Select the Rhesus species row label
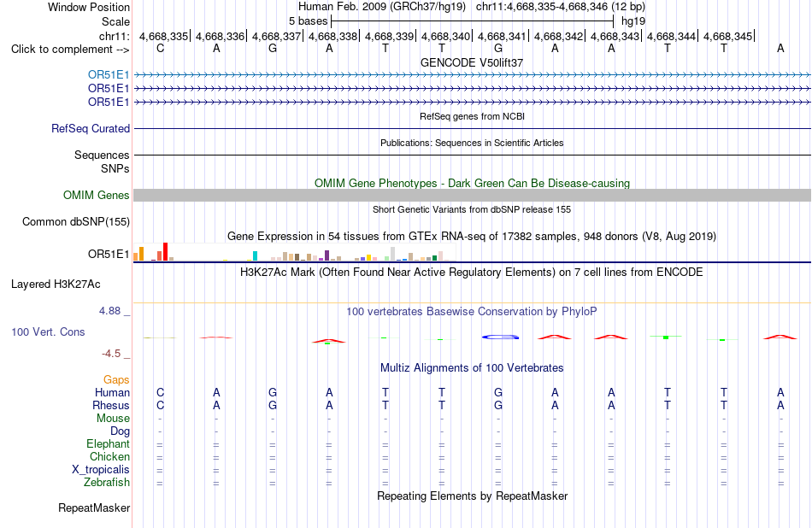The image size is (812, 528). tap(111, 405)
